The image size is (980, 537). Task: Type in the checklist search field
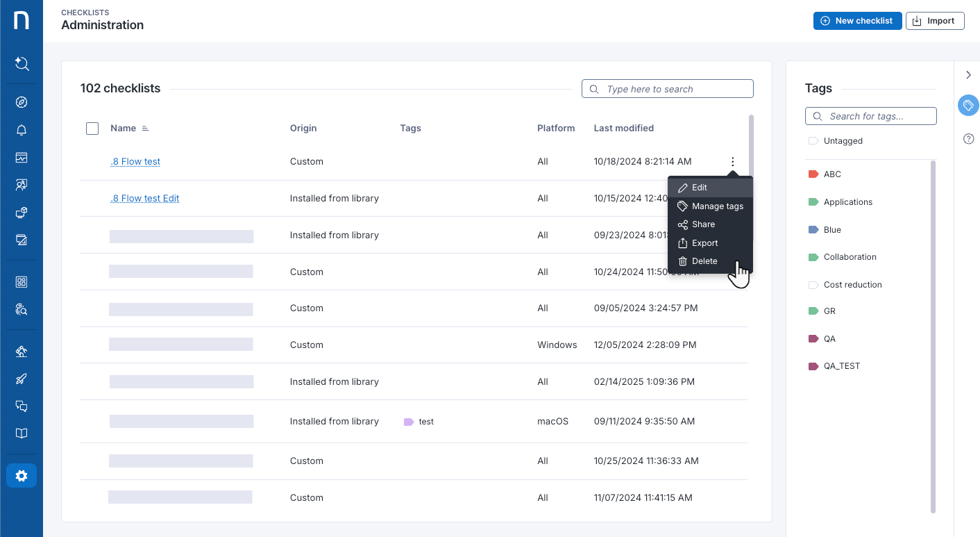pyautogui.click(x=667, y=88)
